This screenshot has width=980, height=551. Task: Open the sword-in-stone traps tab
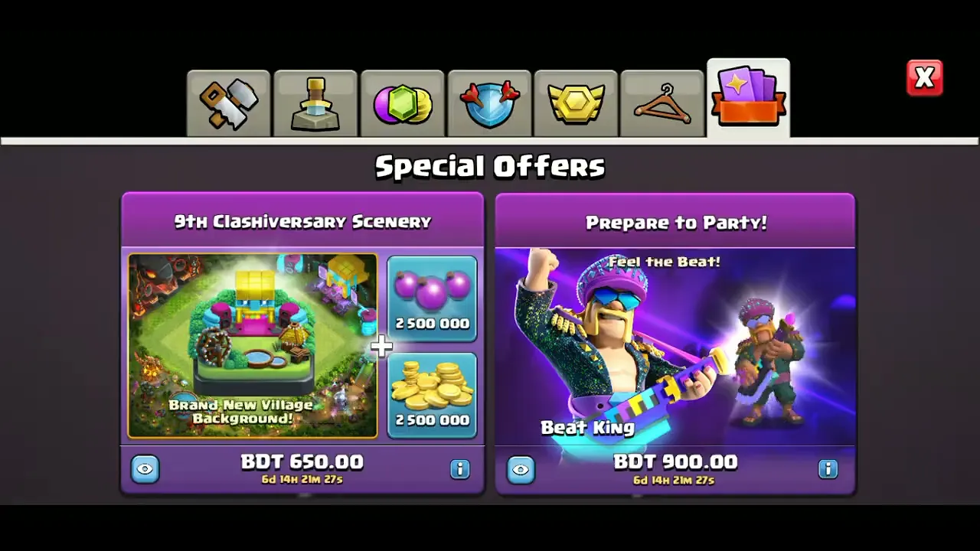point(315,104)
